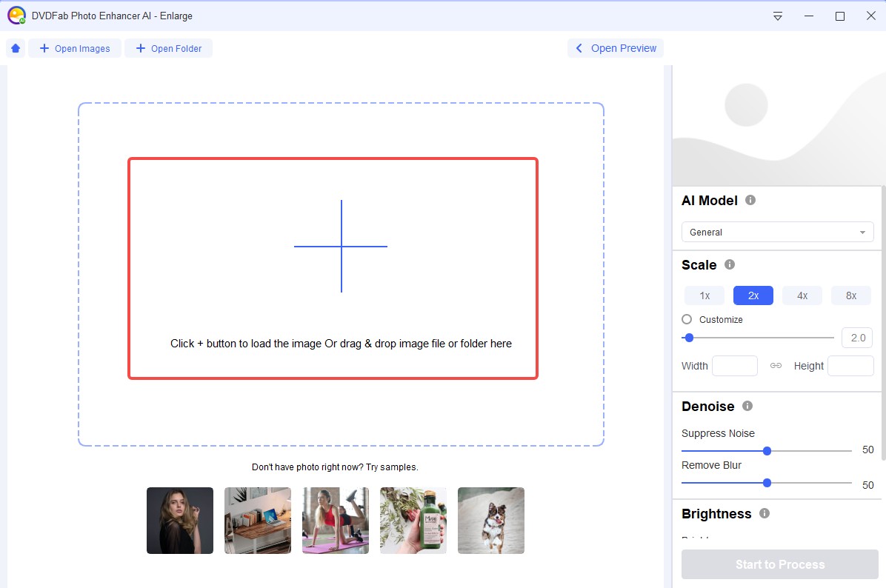Click the DVDFab logo in the title bar
The height and width of the screenshot is (588, 886).
16,15
